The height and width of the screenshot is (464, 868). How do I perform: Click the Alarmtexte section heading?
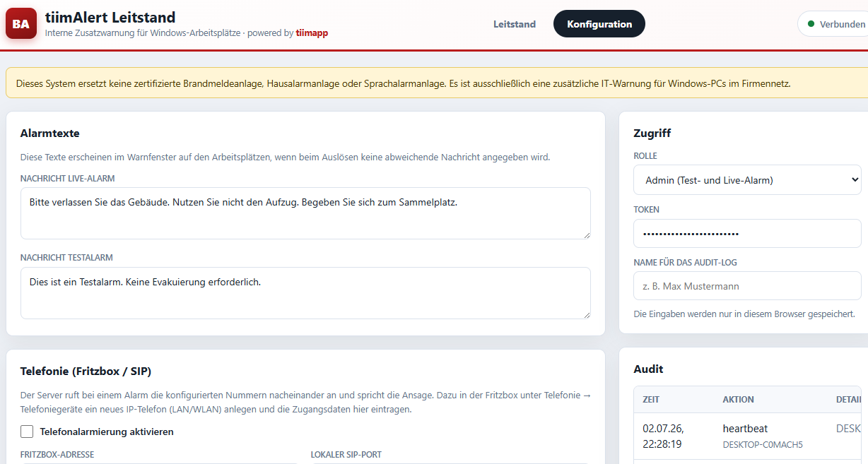click(50, 133)
